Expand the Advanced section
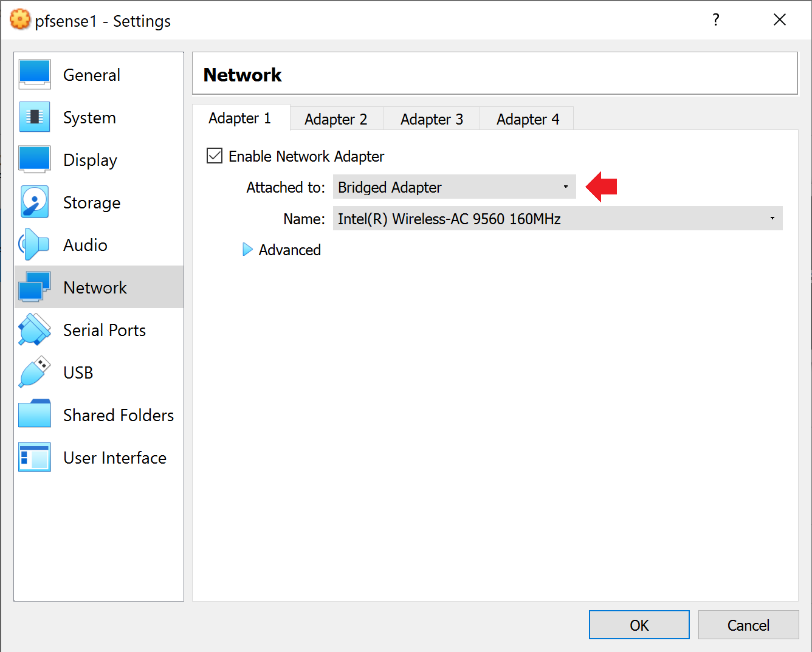812x652 pixels. point(247,250)
